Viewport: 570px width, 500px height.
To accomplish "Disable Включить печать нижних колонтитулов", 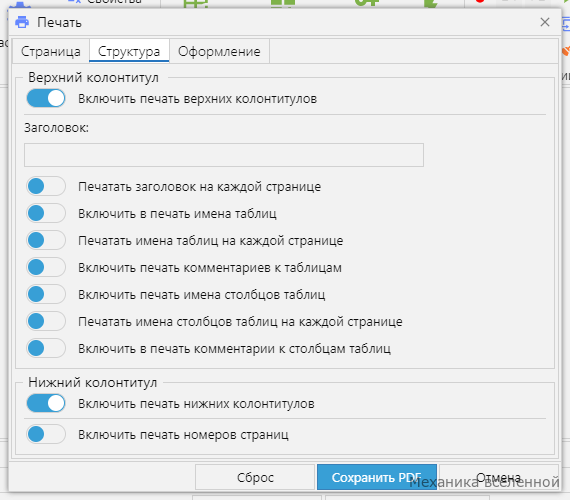I will 46,404.
